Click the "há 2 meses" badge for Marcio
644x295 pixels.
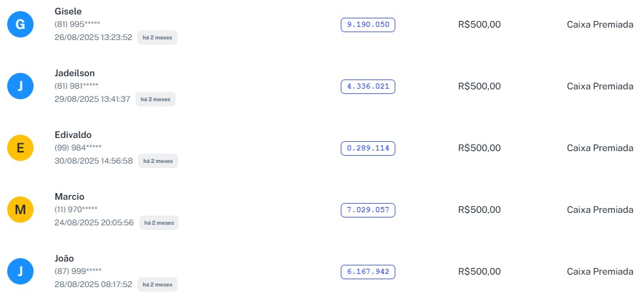click(159, 223)
